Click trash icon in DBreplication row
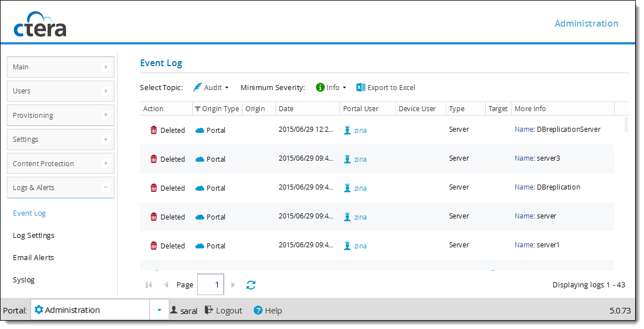 154,187
